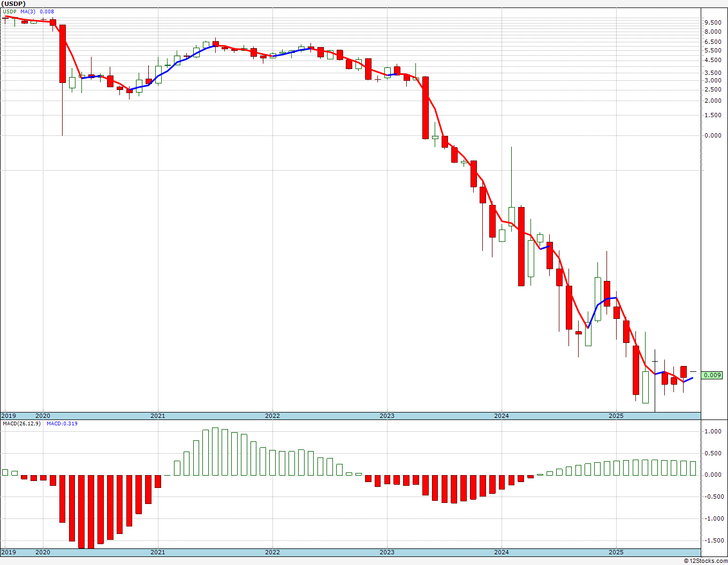The width and height of the screenshot is (728, 565).
Task: Click 2023 on the MACD panel time axis
Action: pyautogui.click(x=386, y=552)
